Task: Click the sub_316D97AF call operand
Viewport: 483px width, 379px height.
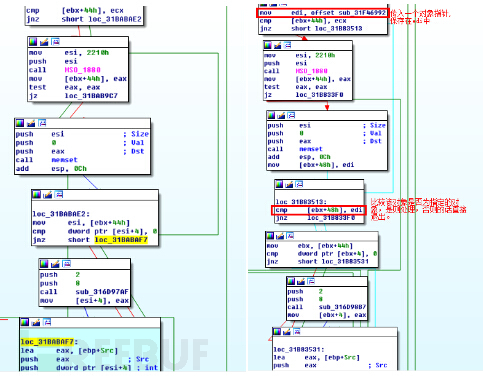Action: click(102, 292)
